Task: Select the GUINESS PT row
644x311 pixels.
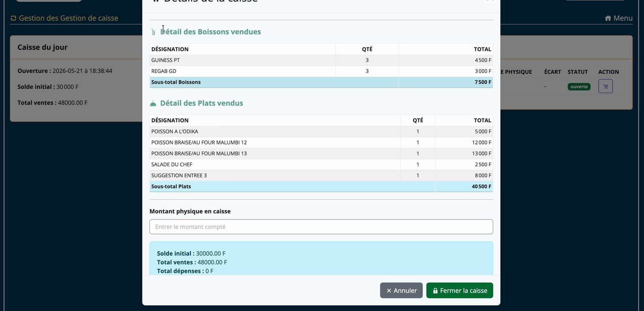Action: point(321,60)
